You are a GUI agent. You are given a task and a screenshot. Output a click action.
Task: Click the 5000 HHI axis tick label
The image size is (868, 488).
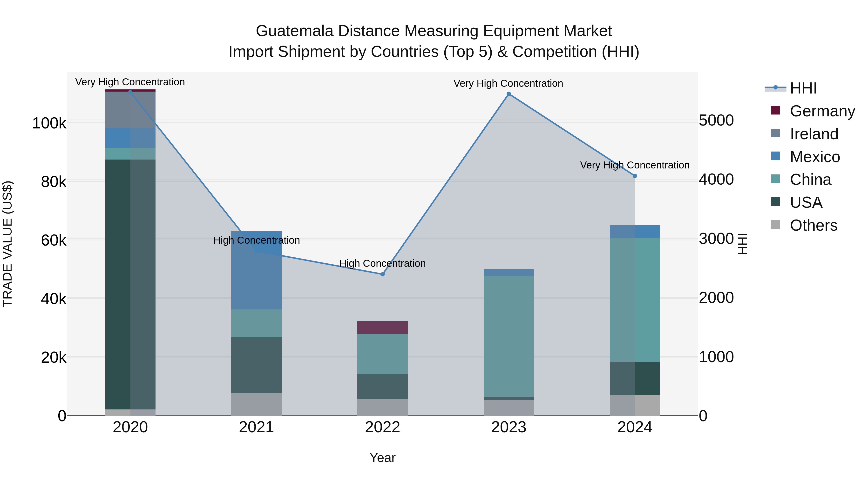716,120
